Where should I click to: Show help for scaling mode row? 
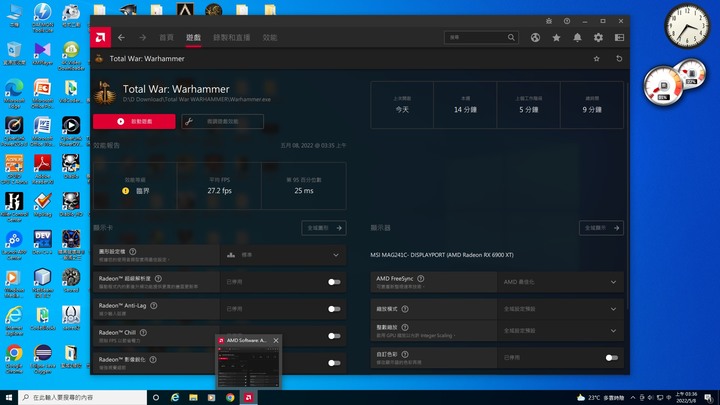[x=405, y=309]
